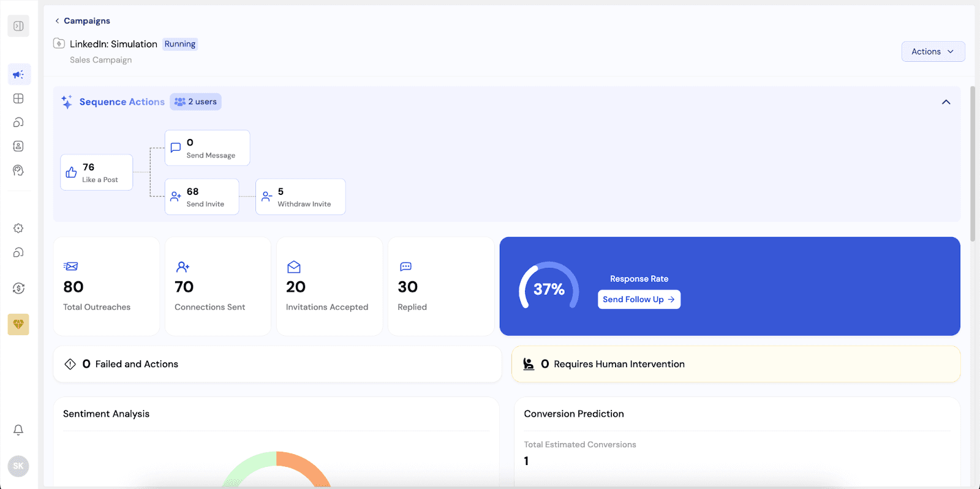Collapse the Sequence Actions panel
The width and height of the screenshot is (980, 489).
[x=946, y=102]
